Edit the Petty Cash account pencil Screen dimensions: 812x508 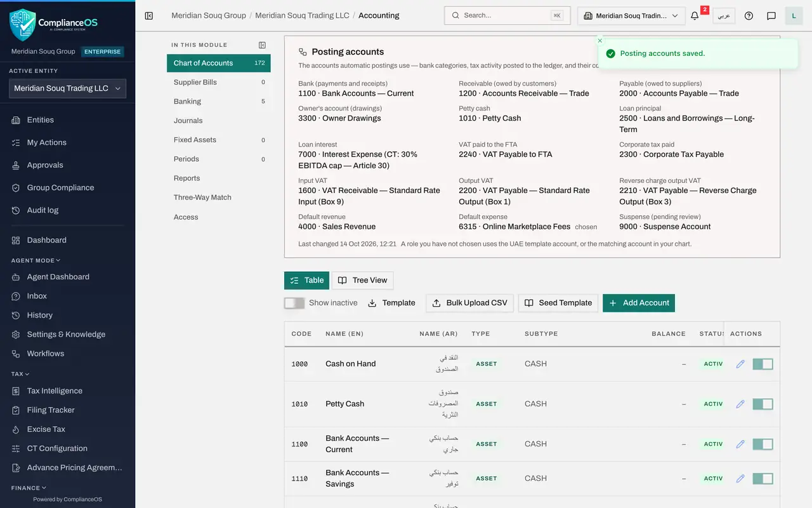click(740, 404)
